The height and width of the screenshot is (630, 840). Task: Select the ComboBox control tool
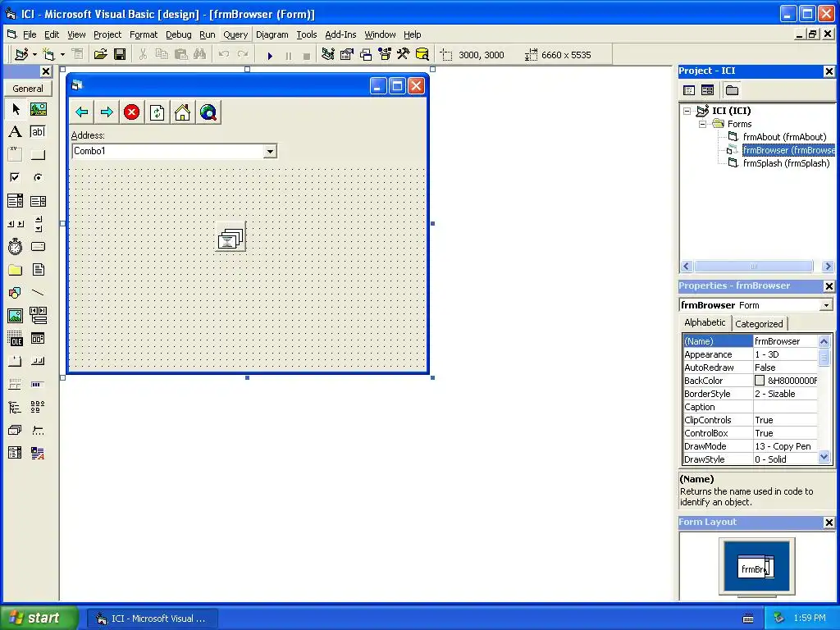pyautogui.click(x=16, y=201)
